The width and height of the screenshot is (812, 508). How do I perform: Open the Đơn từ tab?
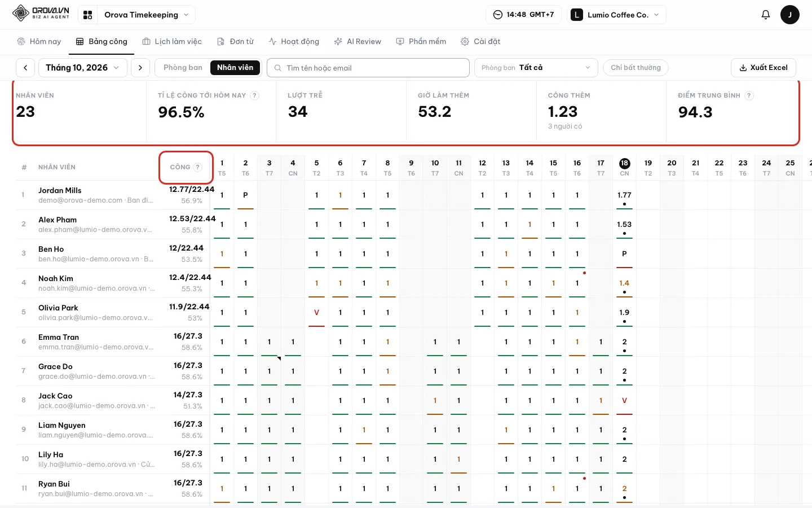[x=236, y=42]
